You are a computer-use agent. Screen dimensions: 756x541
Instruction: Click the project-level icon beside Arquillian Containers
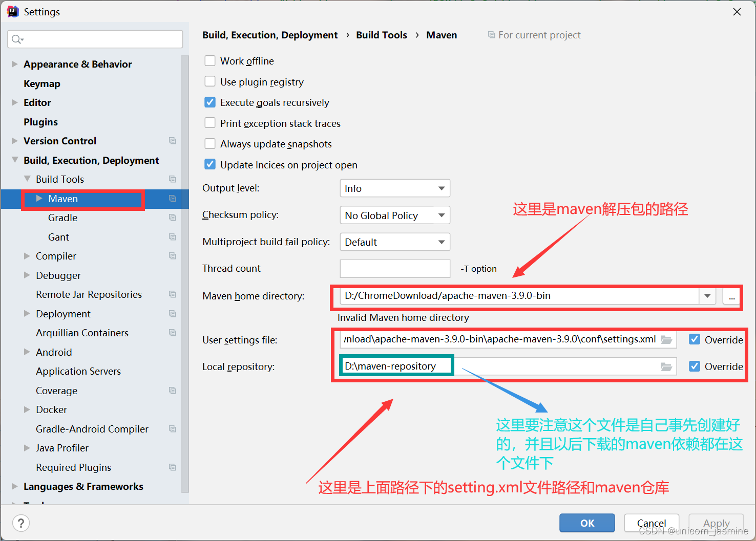(x=173, y=333)
